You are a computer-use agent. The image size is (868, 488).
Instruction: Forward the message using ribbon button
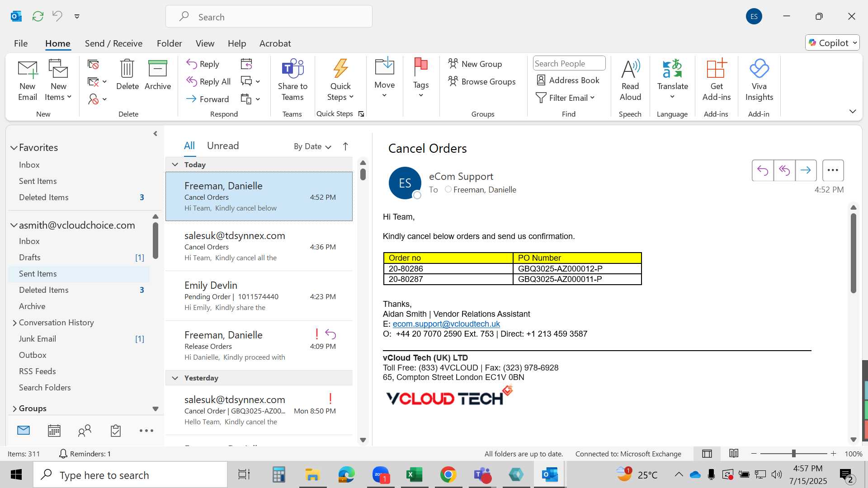[x=208, y=99]
